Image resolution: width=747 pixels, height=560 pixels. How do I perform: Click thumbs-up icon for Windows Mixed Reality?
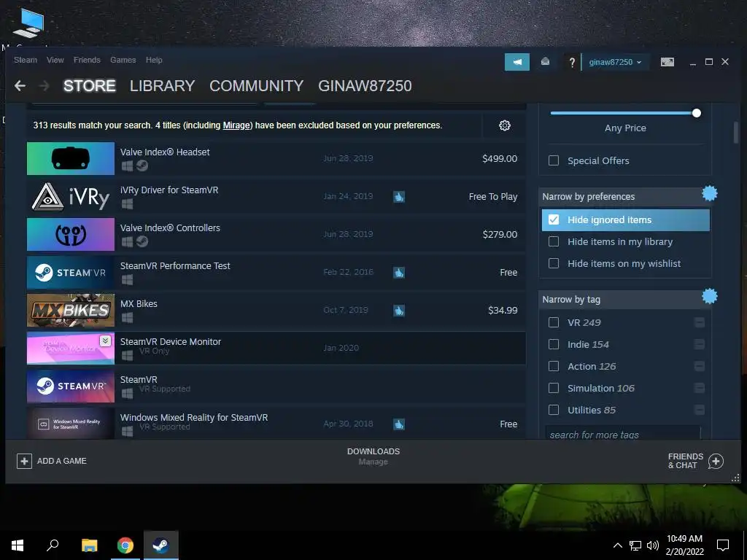(399, 424)
